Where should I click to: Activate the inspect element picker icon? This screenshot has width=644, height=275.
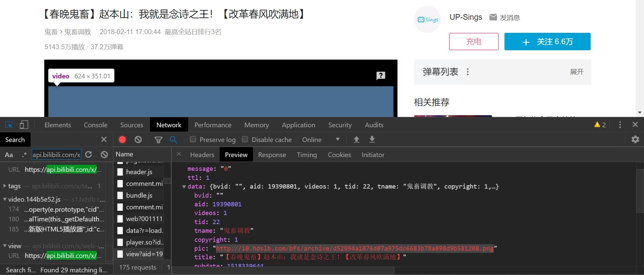click(9, 125)
